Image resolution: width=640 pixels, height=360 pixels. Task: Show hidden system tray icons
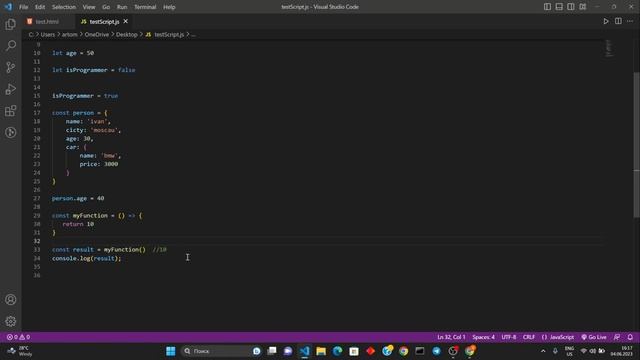pos(543,351)
